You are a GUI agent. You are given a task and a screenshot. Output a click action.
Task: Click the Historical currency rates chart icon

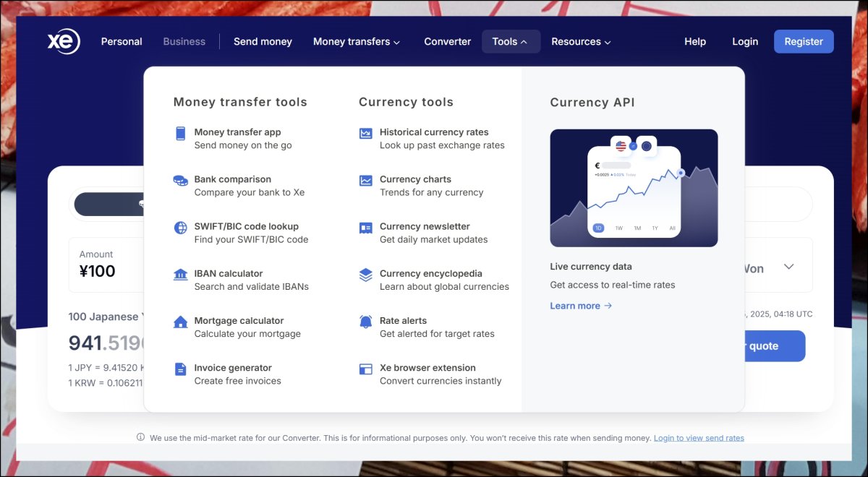366,133
